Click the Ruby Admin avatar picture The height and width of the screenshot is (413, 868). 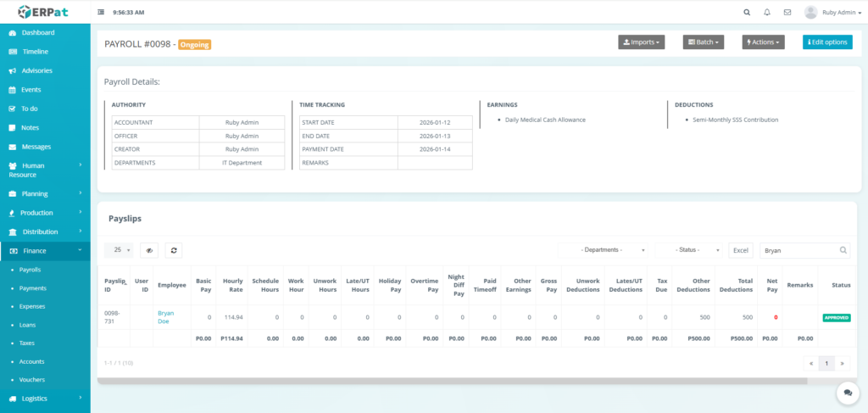click(x=810, y=13)
